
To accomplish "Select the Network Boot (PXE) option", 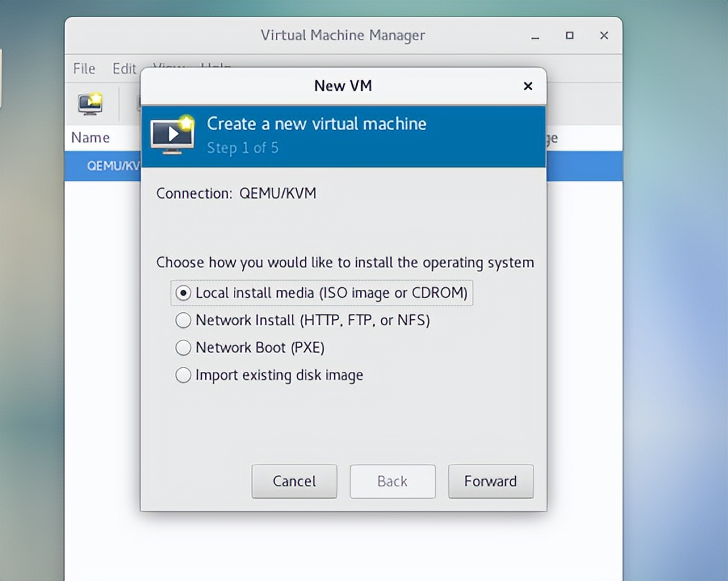I will pyautogui.click(x=184, y=348).
